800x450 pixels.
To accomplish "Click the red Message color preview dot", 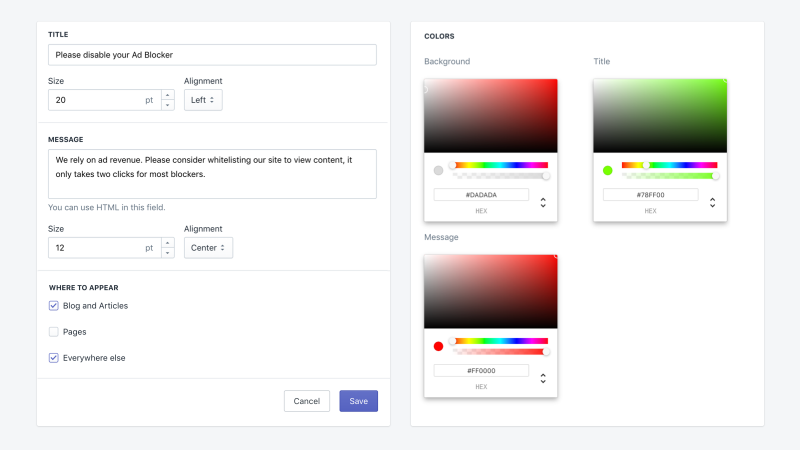I will (x=438, y=346).
